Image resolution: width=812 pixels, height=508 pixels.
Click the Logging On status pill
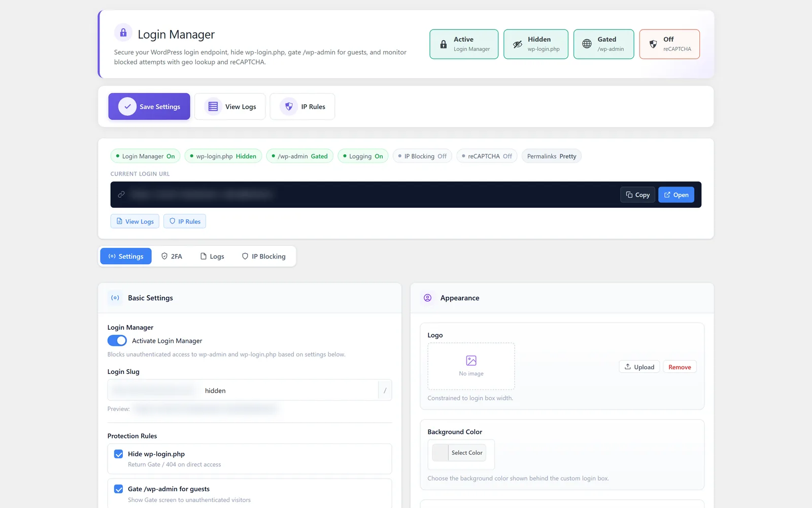(363, 156)
